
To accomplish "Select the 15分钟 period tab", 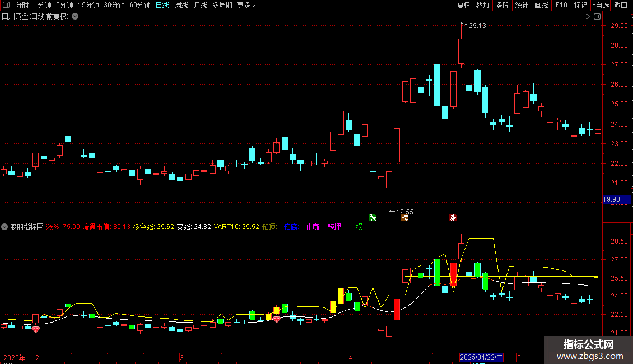I will click(x=89, y=5).
